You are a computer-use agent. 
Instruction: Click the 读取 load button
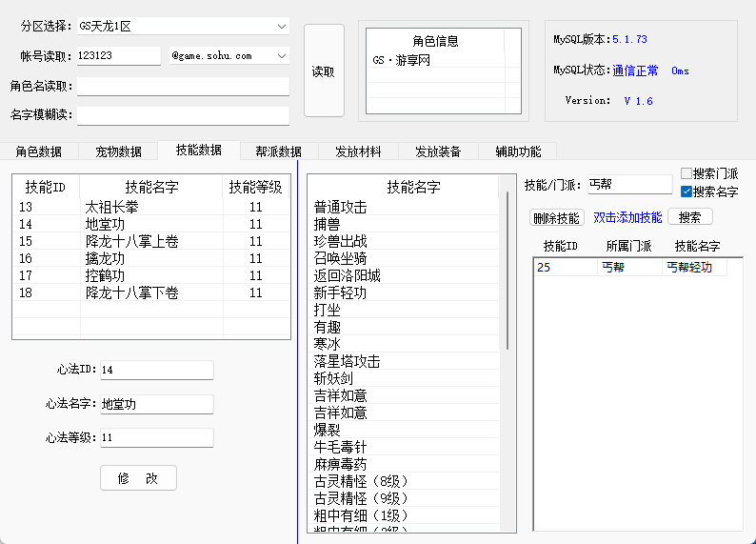point(323,71)
